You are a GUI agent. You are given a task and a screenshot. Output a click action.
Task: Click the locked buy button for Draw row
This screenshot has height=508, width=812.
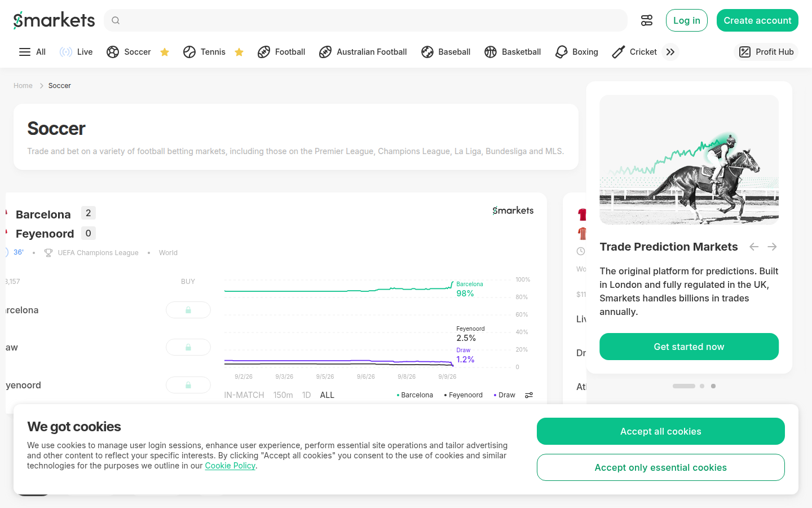[x=188, y=347]
